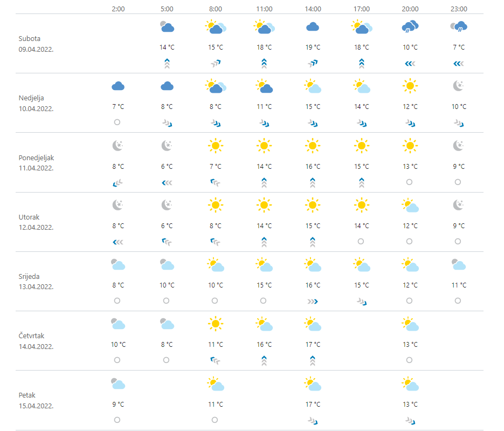This screenshot has width=504, height=431.
Task: Click the Nedjelja 5:00 cloud icon
Action: [x=167, y=86]
